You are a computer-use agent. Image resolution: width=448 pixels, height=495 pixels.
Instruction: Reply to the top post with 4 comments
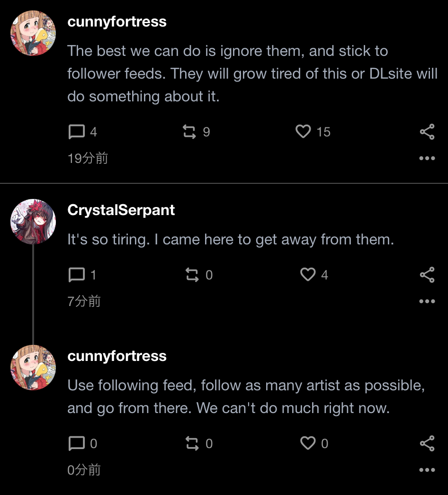click(77, 132)
